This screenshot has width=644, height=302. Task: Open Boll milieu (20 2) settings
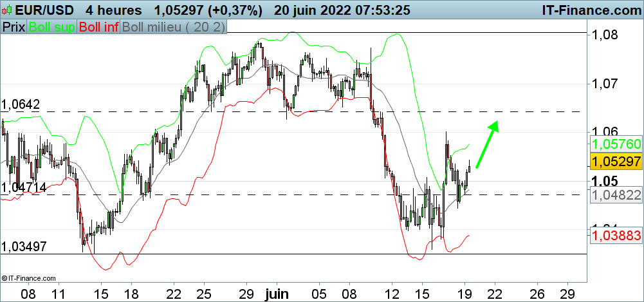click(174, 26)
